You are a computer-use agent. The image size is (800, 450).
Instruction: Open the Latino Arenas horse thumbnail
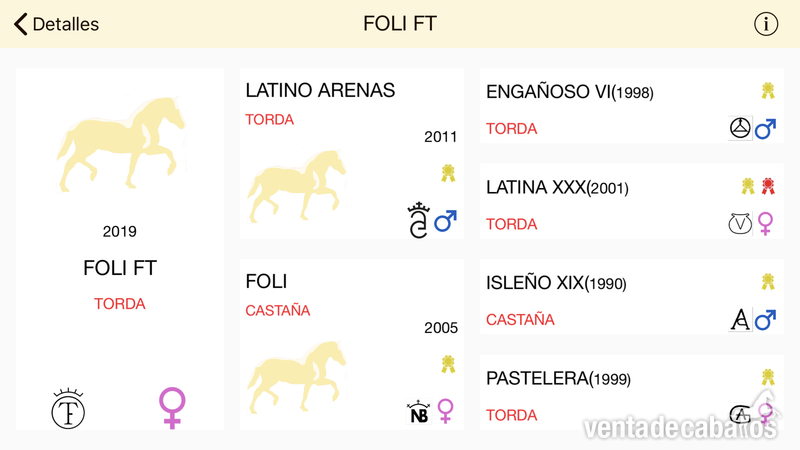coord(296,186)
